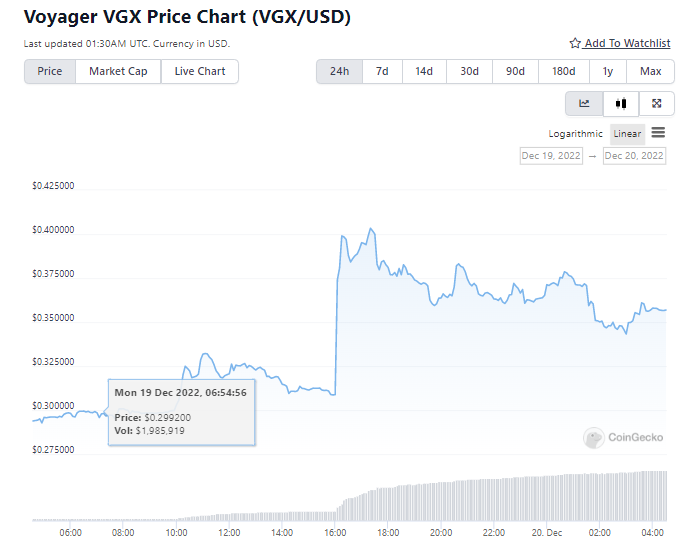Switch to candlestick chart view

tap(621, 103)
